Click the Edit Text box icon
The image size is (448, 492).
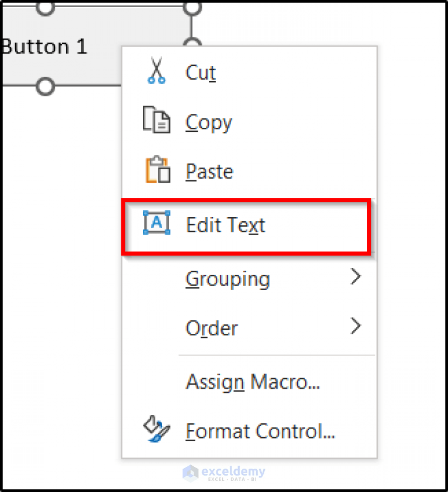155,224
